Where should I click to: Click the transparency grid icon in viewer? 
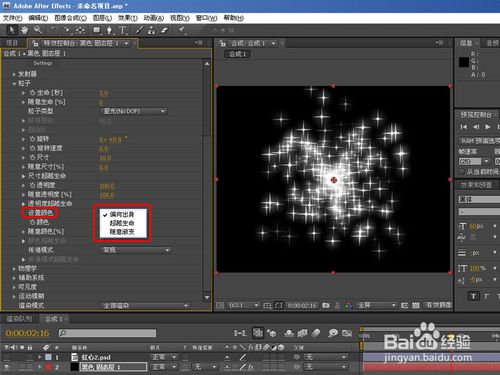416,305
